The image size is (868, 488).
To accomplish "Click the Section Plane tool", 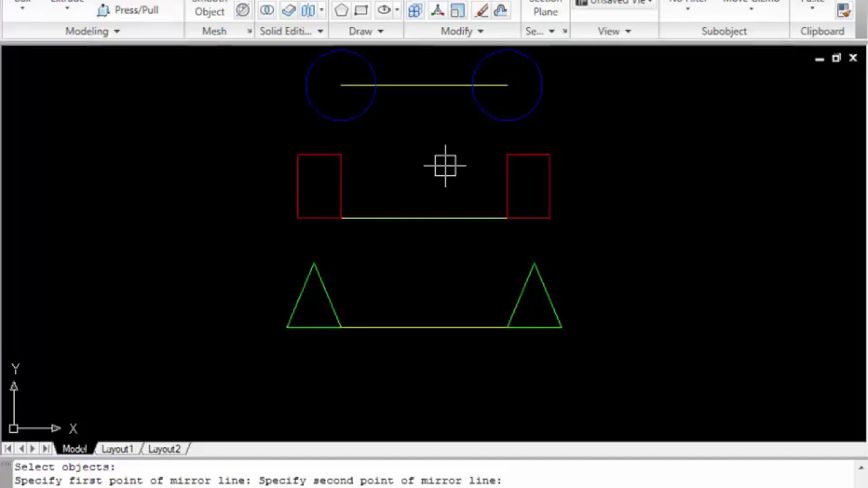I will click(545, 8).
